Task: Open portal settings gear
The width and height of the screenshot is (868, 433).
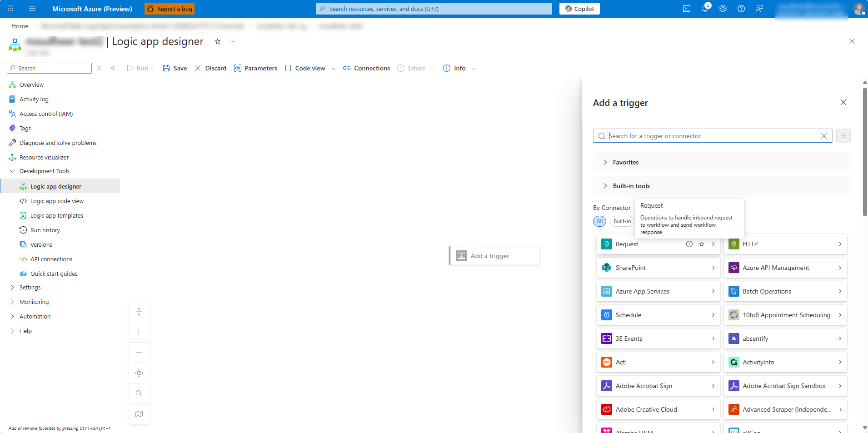Action: click(723, 9)
